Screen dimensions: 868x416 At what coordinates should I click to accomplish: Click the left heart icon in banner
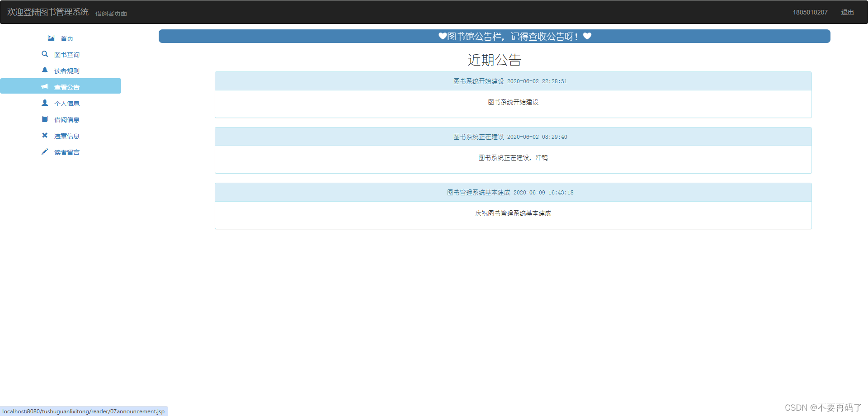[x=443, y=36]
